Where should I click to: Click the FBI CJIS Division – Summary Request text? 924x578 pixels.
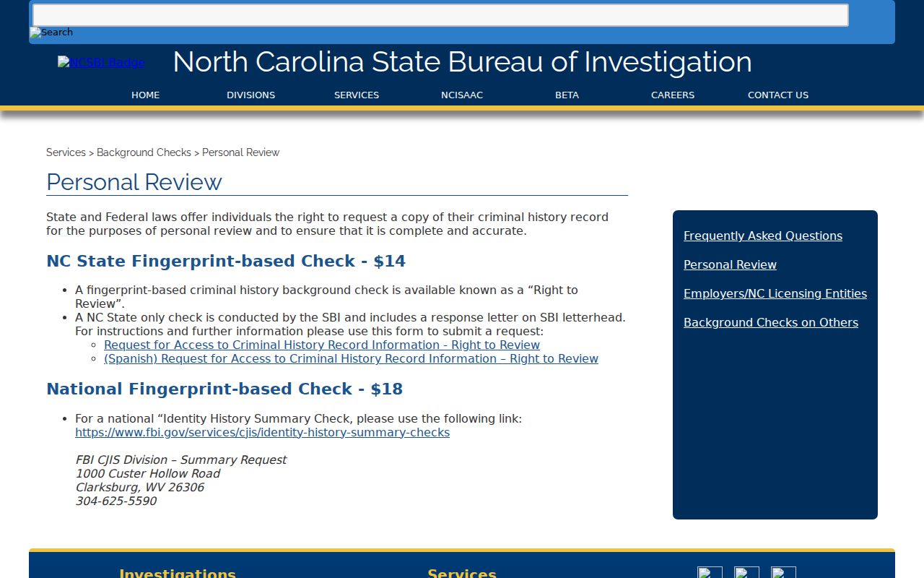tap(180, 460)
